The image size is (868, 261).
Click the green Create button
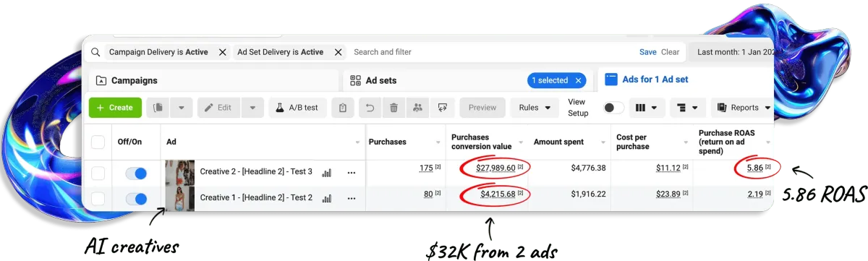115,108
